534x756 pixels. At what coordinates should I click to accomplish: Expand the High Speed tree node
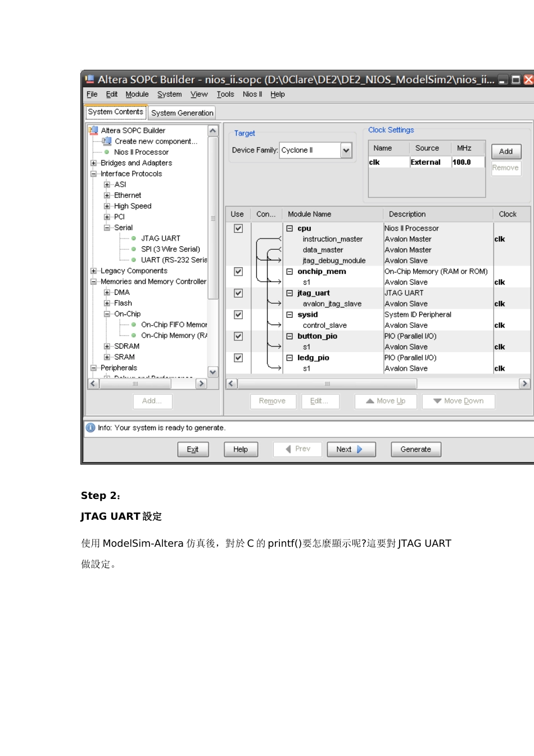tap(107, 206)
